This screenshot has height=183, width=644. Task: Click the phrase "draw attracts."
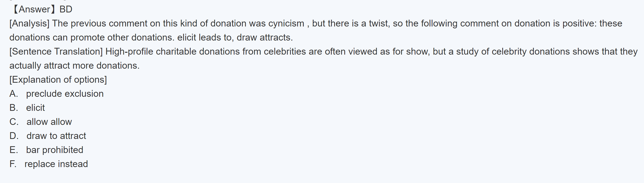click(265, 37)
